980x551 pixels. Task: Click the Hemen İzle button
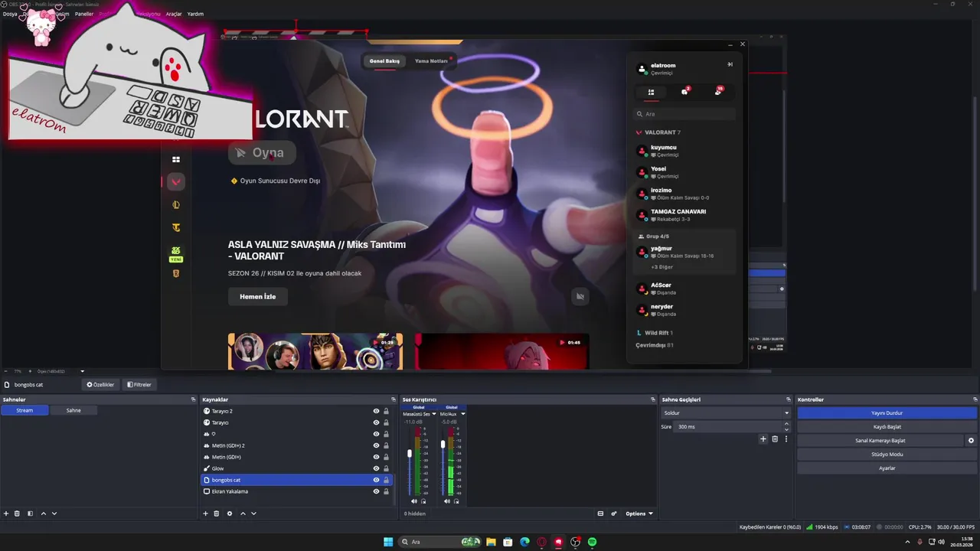(257, 296)
